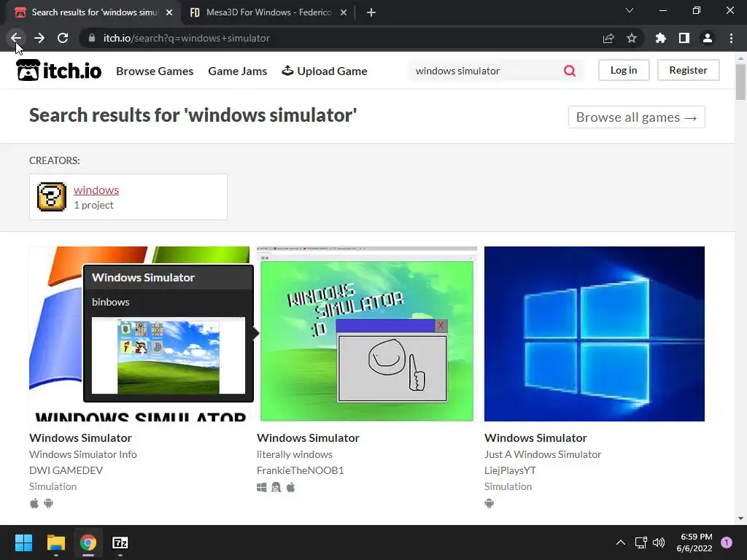The height and width of the screenshot is (560, 747).
Task: Open LiejPlaysYT's blue Windows logo thumbnail
Action: (594, 334)
